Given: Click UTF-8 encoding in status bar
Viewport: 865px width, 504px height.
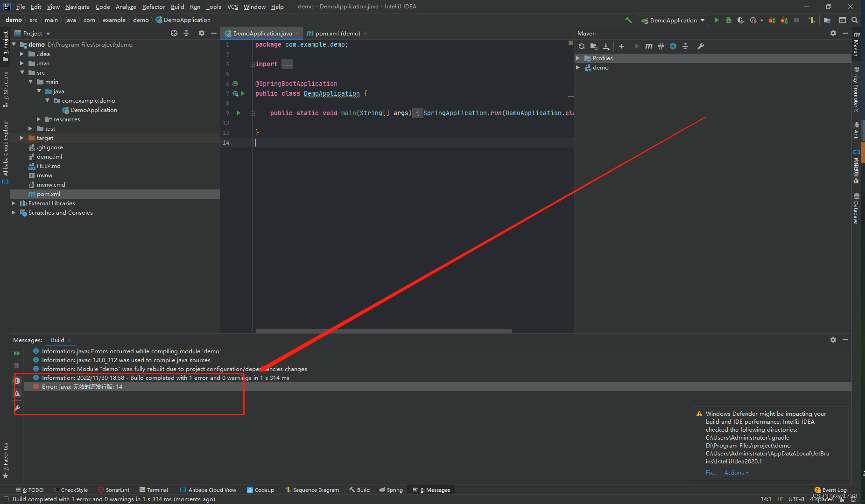Looking at the screenshot, I should tap(796, 499).
